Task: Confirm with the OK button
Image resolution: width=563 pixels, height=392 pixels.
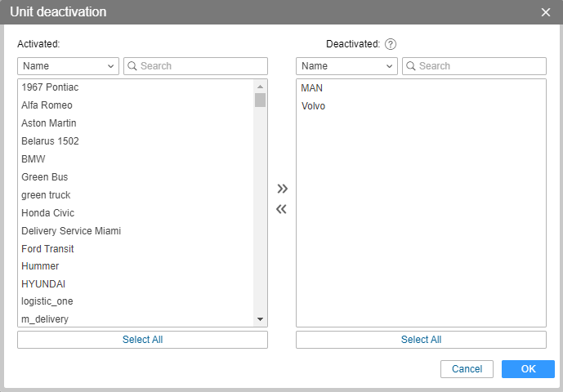Action: pos(528,369)
